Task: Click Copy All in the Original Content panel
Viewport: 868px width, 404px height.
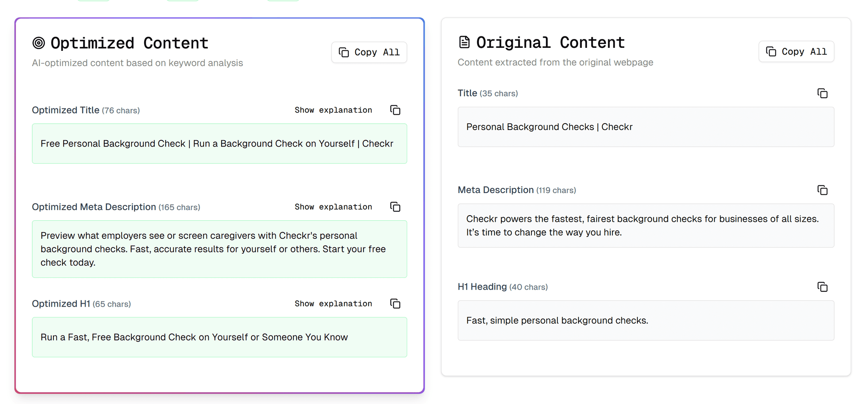Action: [796, 51]
